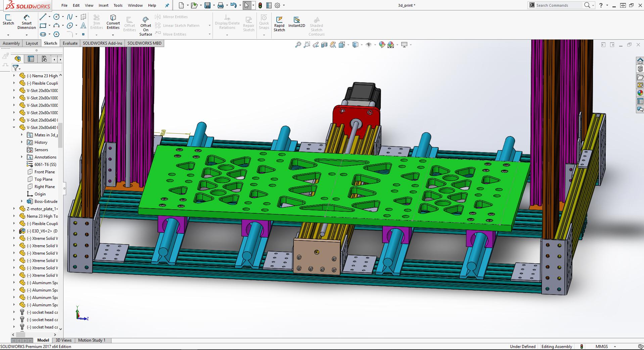Screen dimensions: 644x350
Task: Collapse the expanded V-Slot 20x80x640 component
Action: pyautogui.click(x=14, y=127)
